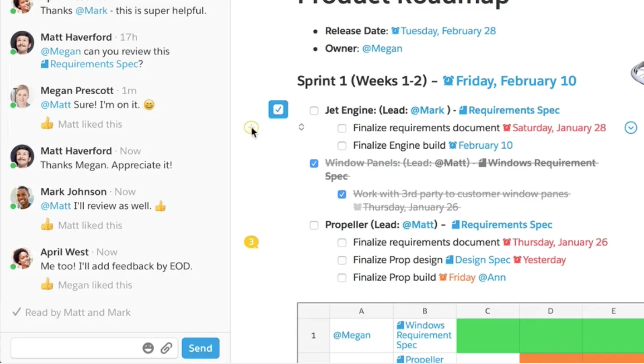Check the Finalize Prop build checkbox

point(342,278)
